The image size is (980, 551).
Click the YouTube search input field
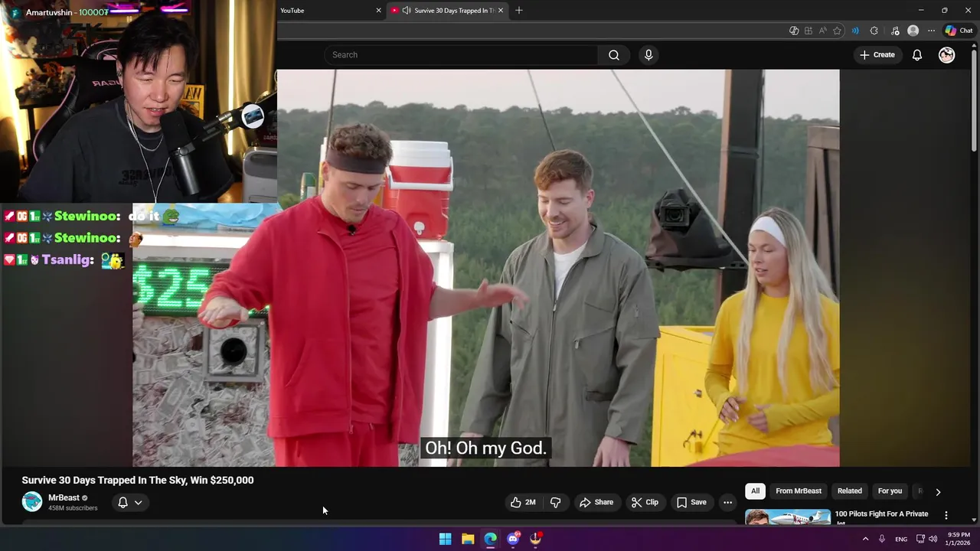point(461,55)
